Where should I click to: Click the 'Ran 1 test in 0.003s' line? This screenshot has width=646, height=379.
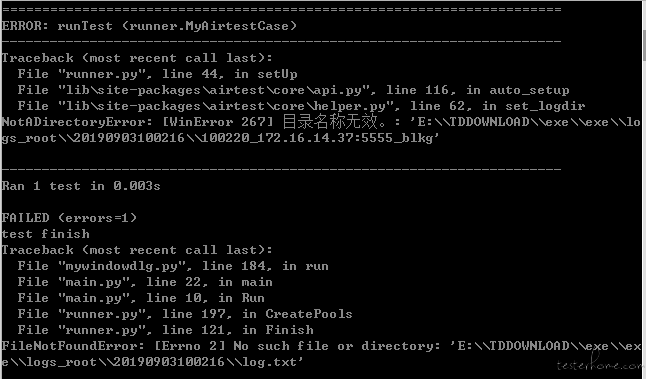81,186
